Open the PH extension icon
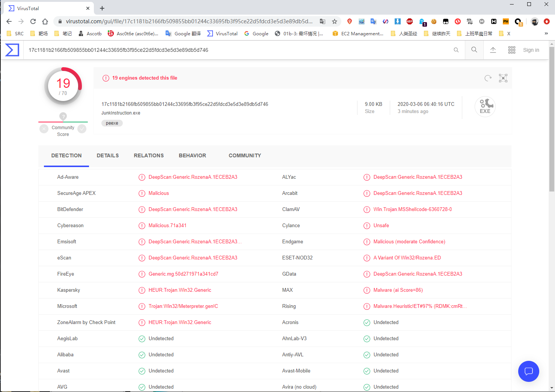The height and width of the screenshot is (392, 555). (x=506, y=21)
